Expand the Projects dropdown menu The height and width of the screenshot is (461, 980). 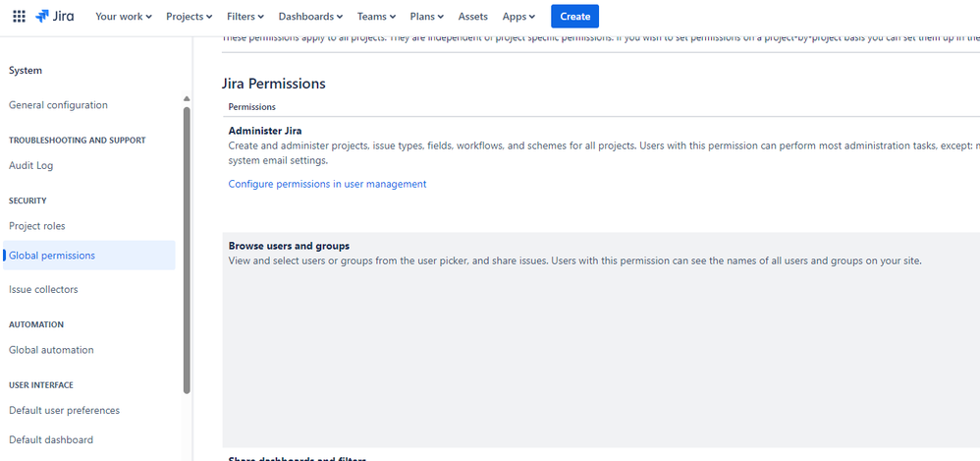click(189, 17)
